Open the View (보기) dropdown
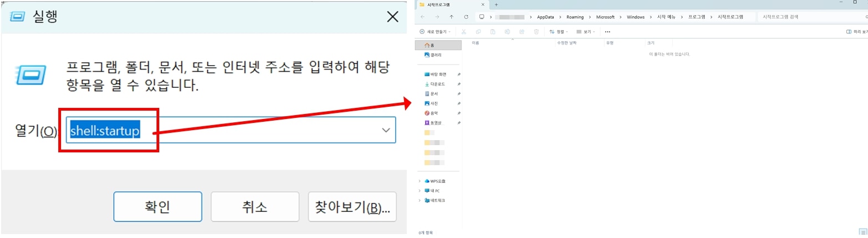Viewport: 868px width, 238px height. [586, 32]
